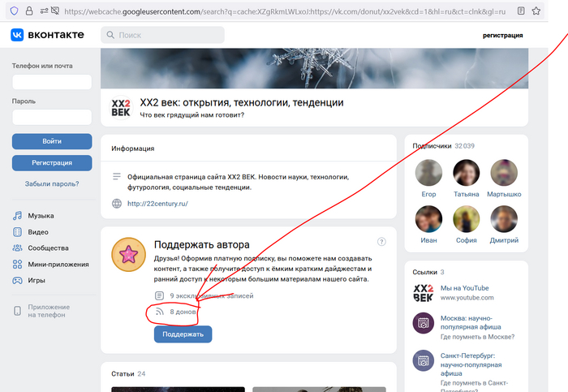Bookmark this page with star icon
Screen dimensions: 568x392
(536, 11)
